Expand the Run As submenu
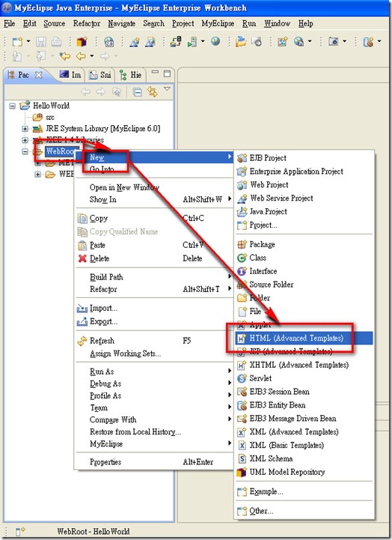Image resolution: width=392 pixels, height=540 pixels. click(x=154, y=371)
